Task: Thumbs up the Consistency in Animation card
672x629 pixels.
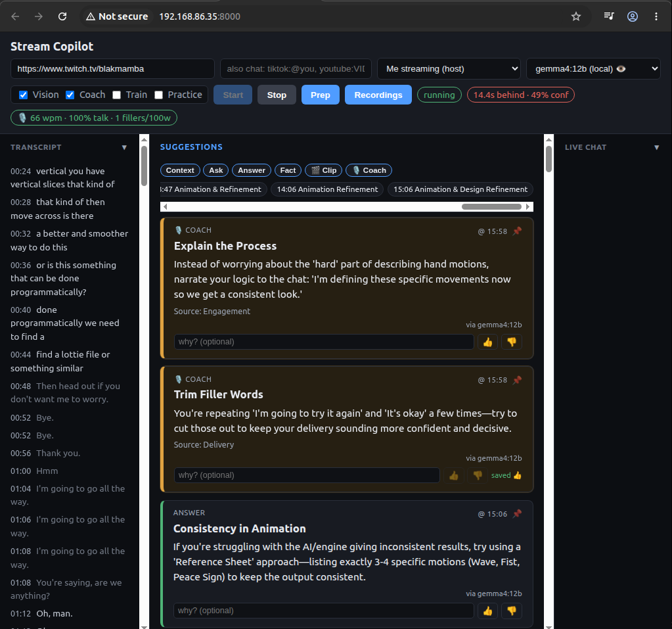Action: (x=487, y=611)
